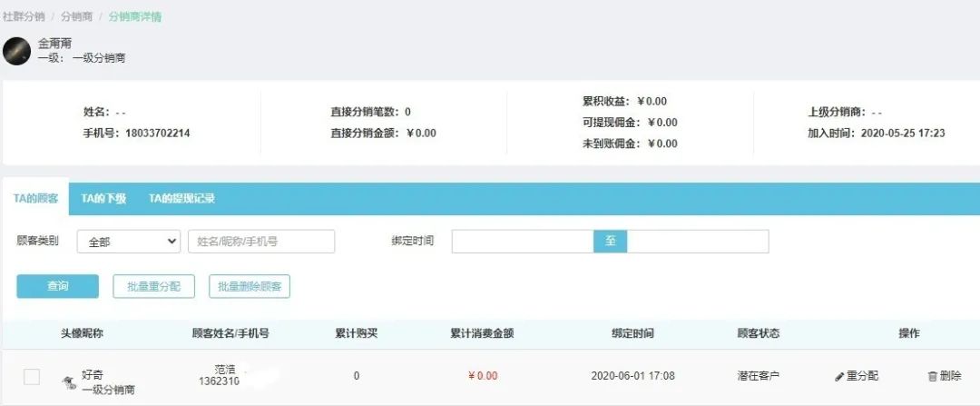Click the 至 separator between date fields

(x=611, y=242)
